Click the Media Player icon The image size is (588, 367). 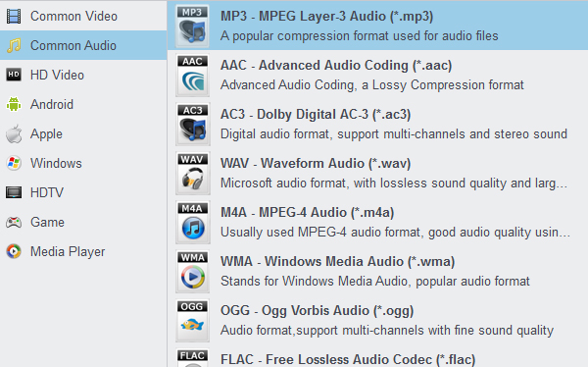tap(14, 251)
